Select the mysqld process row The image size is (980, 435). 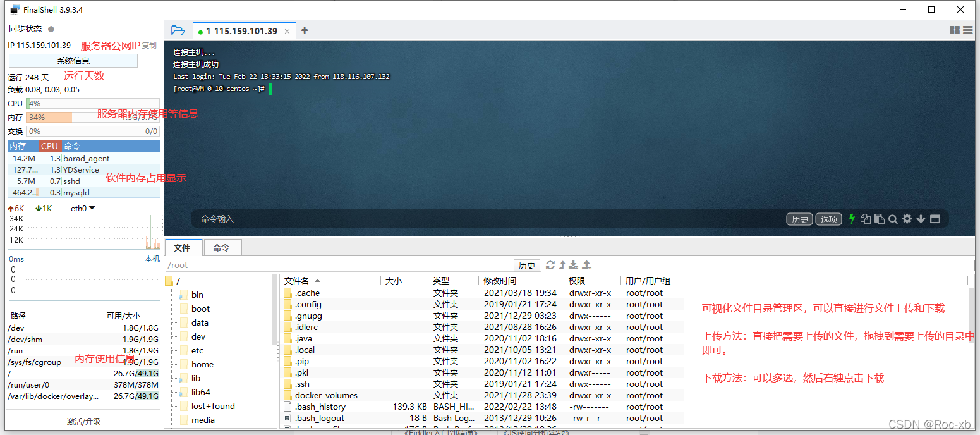click(84, 193)
